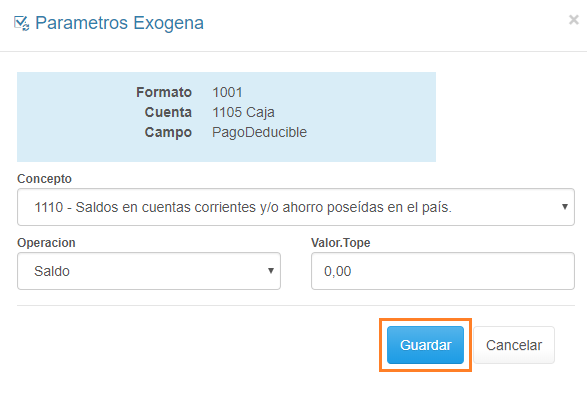Click the Concepto dropdown arrow
Screen dimensions: 587x411
tap(565, 207)
